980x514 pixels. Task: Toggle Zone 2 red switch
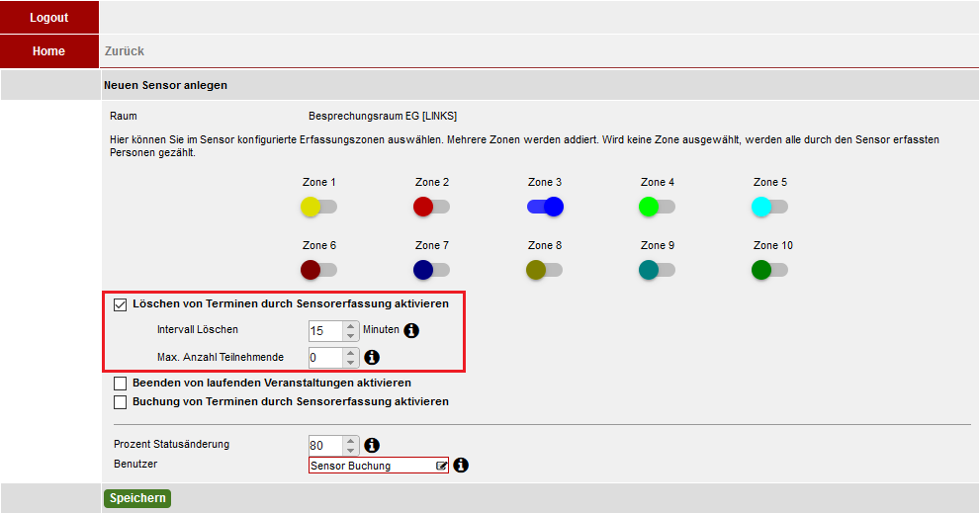[x=431, y=207]
